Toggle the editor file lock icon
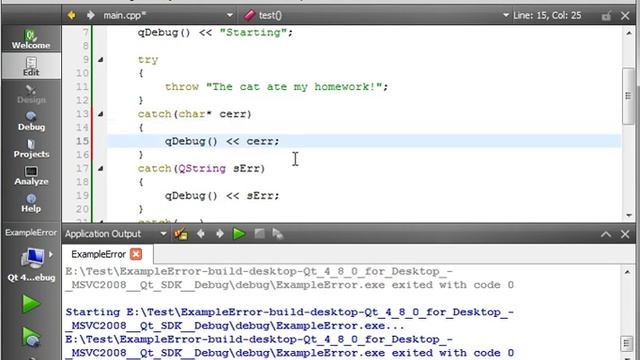The width and height of the screenshot is (640, 360). tap(606, 16)
